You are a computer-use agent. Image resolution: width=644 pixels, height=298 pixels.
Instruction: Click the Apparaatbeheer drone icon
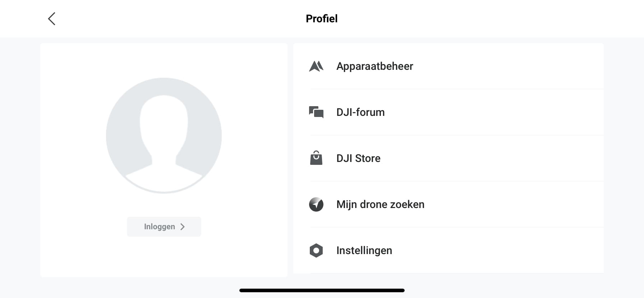click(x=316, y=66)
